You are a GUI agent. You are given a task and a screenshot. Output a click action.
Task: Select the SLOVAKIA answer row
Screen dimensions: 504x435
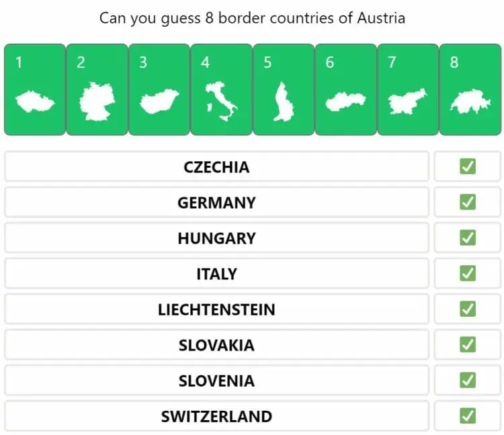(216, 344)
